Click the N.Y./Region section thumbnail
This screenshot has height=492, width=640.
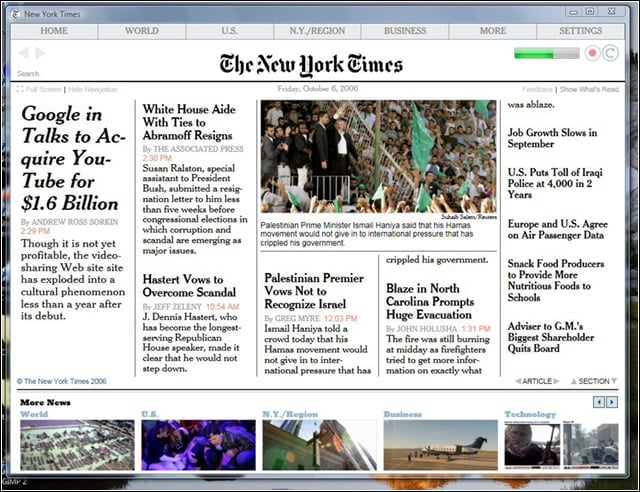point(320,445)
